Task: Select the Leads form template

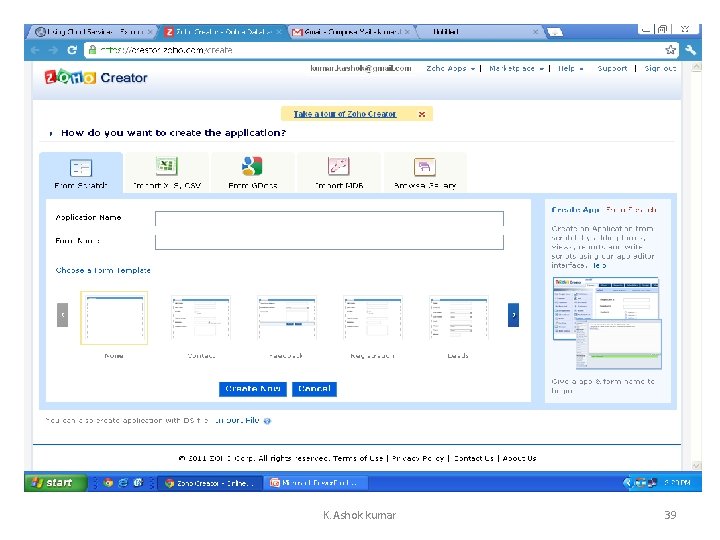Action: 458,318
